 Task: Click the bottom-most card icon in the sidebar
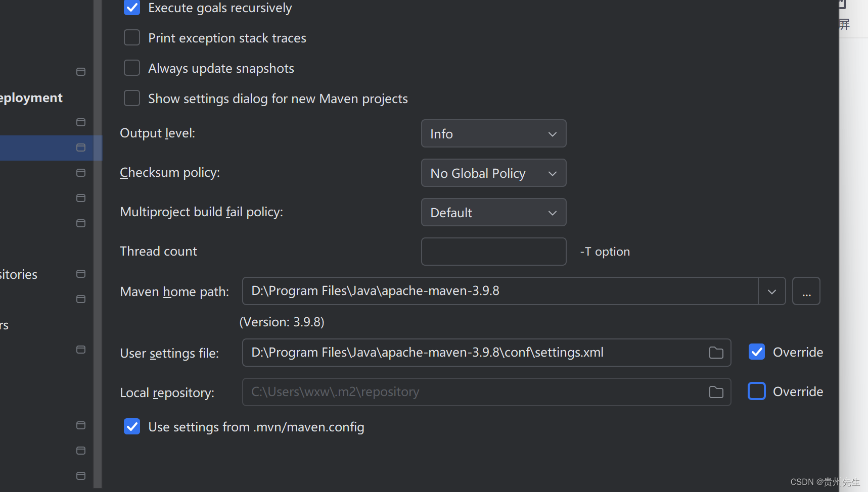click(80, 475)
